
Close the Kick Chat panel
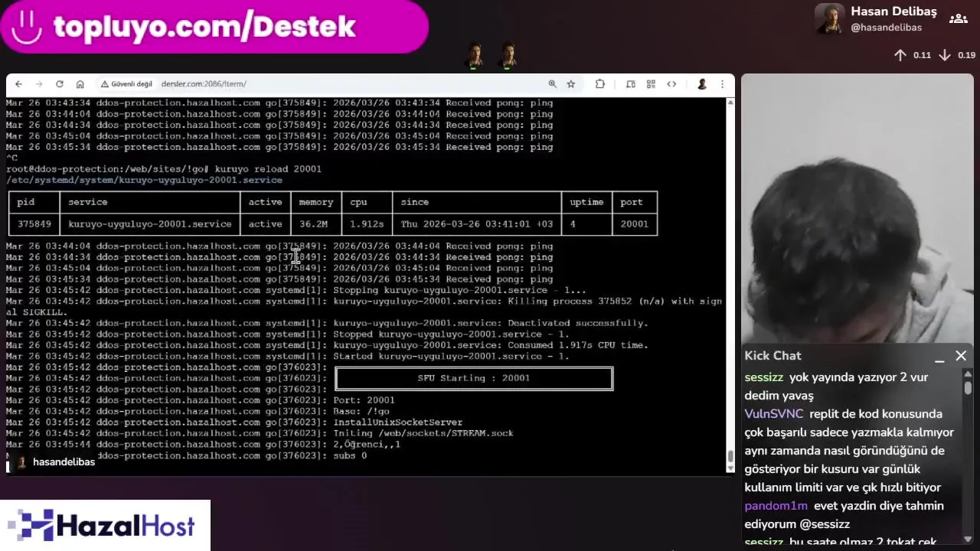961,356
